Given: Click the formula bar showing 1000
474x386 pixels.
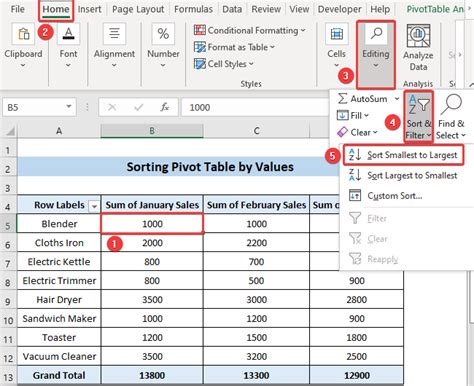Looking at the screenshot, I should click(255, 107).
